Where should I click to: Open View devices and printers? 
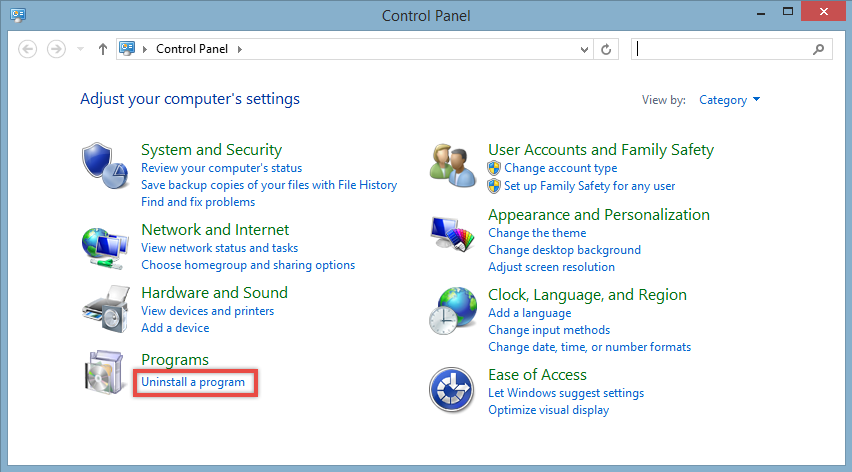[207, 311]
